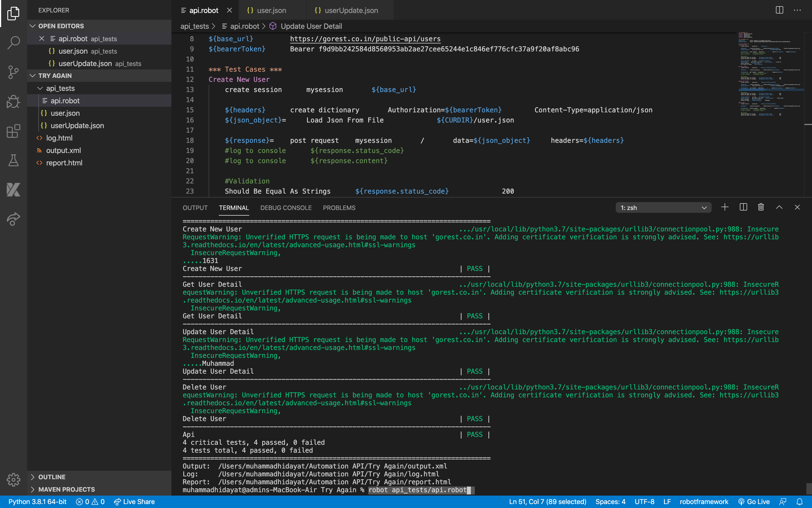Kill the terminal with trash icon
Image resolution: width=812 pixels, height=508 pixels.
click(x=761, y=207)
